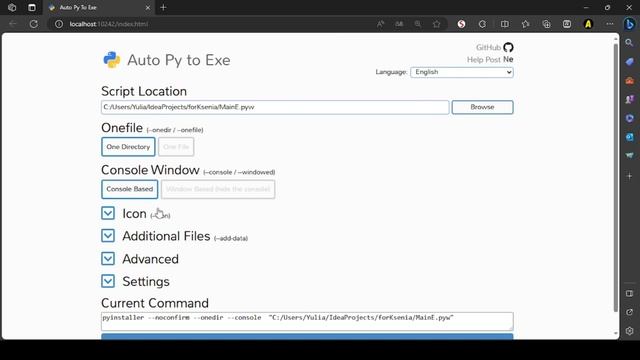
Task: Toggle the sidebar layout icon at bottom
Action: (629, 293)
